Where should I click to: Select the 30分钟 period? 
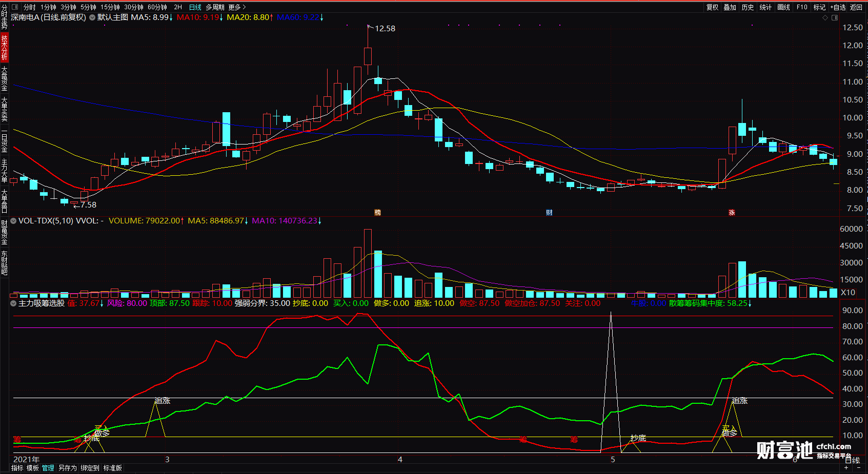tap(134, 7)
